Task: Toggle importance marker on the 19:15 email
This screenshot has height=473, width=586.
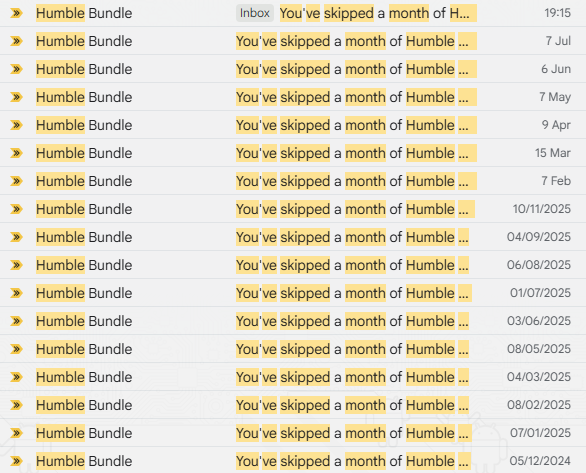Action: pos(16,13)
